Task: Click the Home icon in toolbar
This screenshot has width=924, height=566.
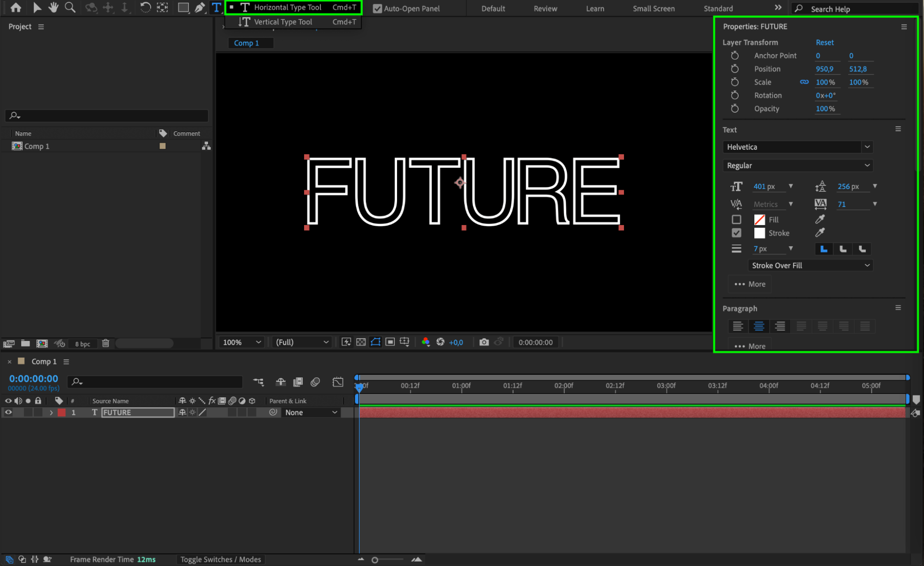Action: [x=16, y=7]
